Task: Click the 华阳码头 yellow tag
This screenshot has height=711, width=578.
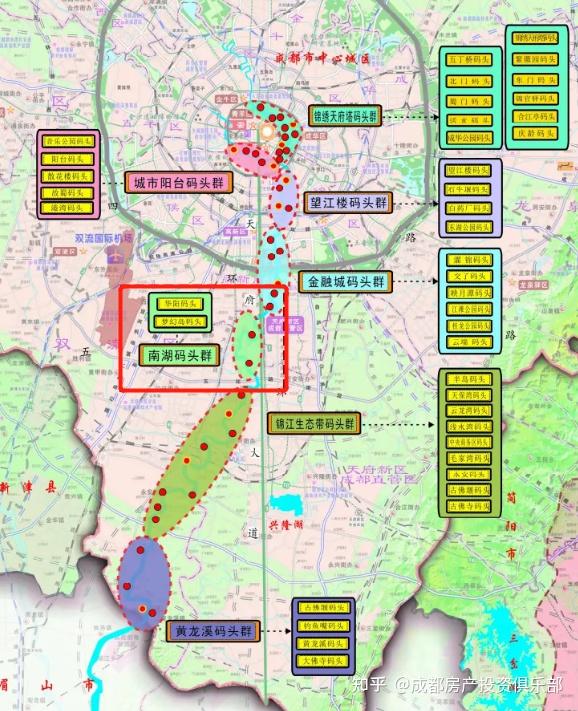Action: pos(180,303)
